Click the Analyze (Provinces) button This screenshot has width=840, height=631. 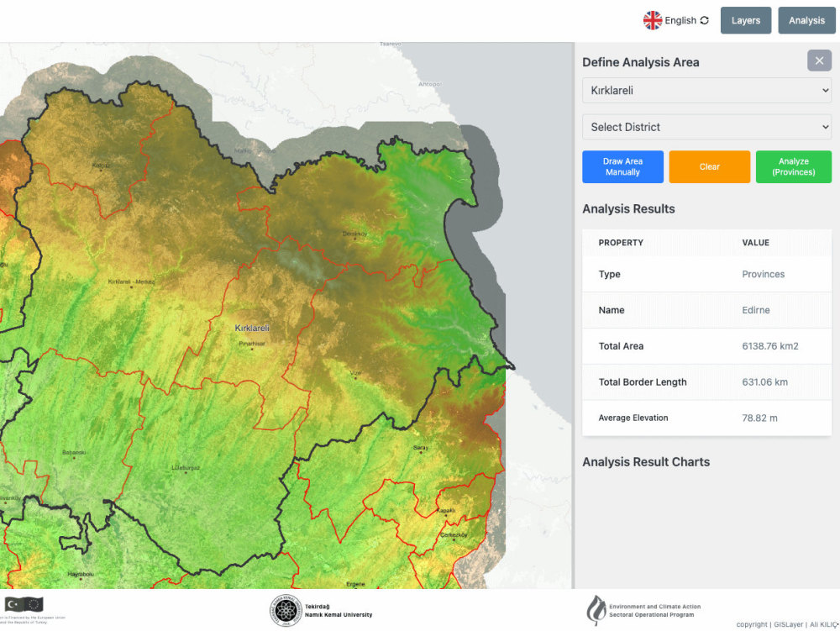[x=794, y=166]
